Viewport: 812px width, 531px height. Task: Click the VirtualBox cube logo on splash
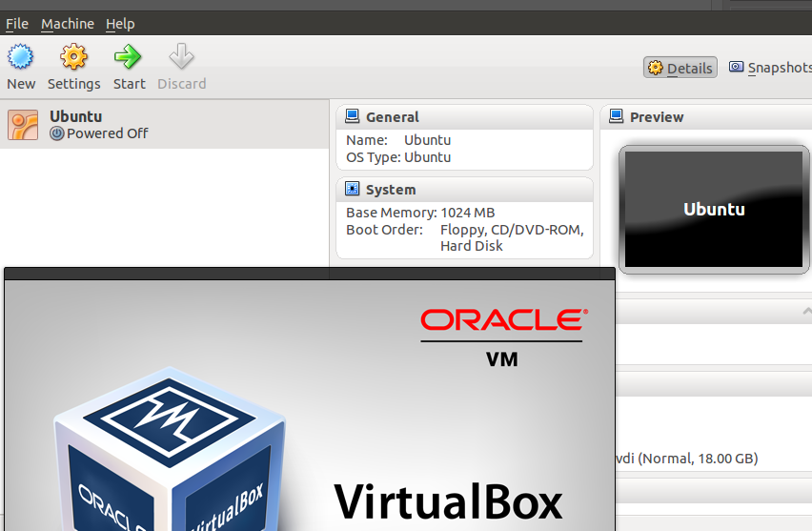click(170, 450)
